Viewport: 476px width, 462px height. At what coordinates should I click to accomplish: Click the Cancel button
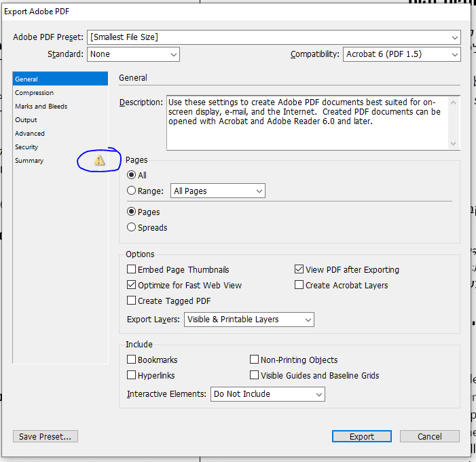coord(430,436)
